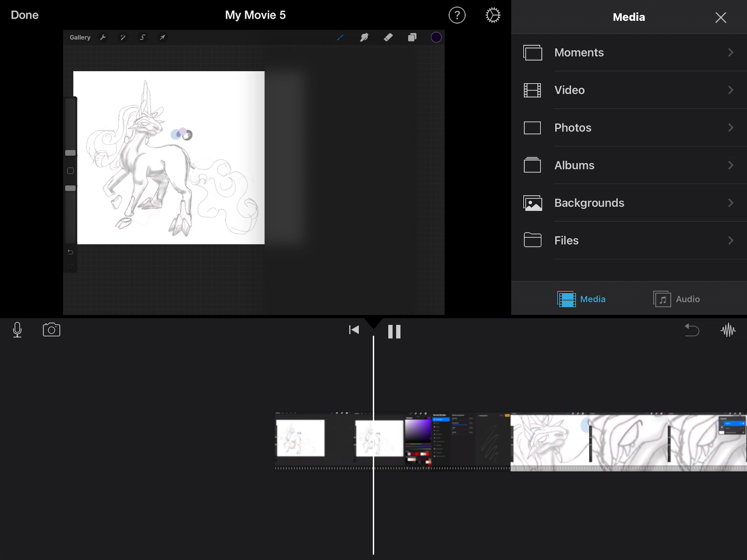Screen dimensions: 747x560
Task: Open the Video media category
Action: (629, 90)
